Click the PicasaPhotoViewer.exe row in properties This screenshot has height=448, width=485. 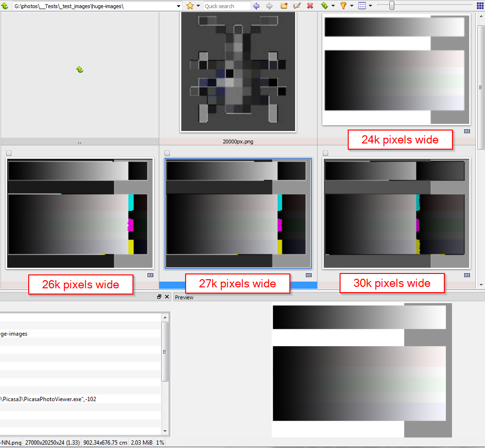80,399
